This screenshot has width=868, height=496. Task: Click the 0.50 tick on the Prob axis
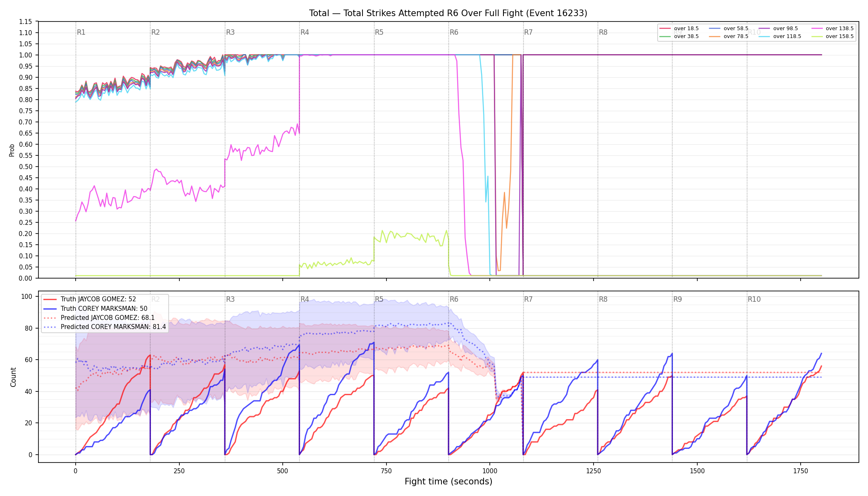click(x=26, y=167)
